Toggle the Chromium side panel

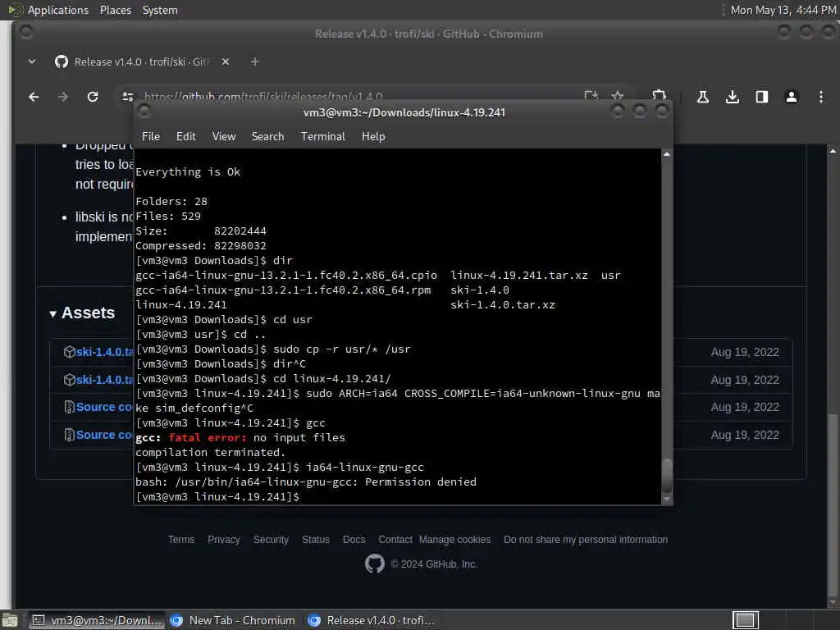(x=762, y=97)
